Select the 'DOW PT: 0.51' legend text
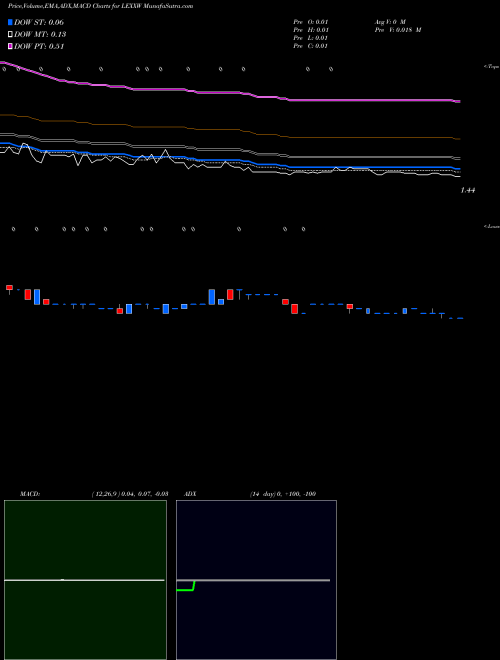Image resolution: width=500 pixels, height=660 pixels. pyautogui.click(x=39, y=46)
